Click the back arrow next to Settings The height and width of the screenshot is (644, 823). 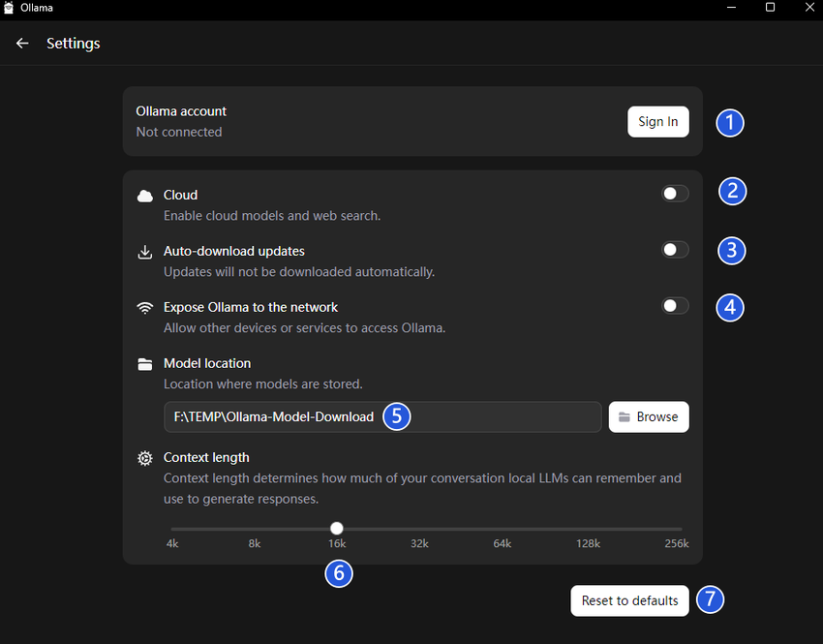click(22, 44)
